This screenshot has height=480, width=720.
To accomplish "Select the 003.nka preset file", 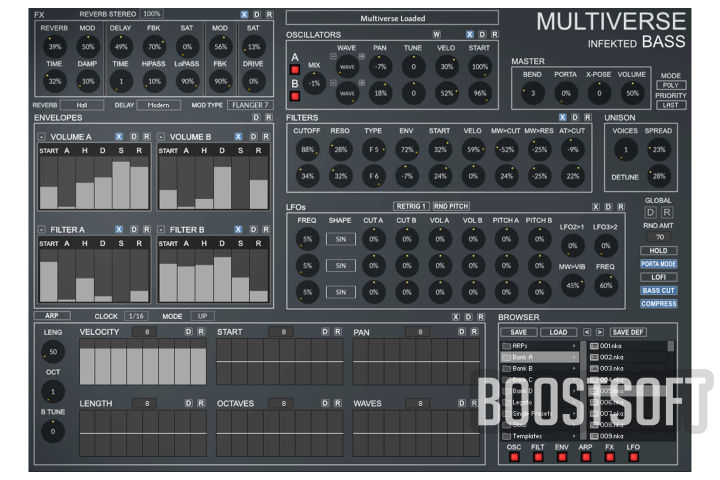I will click(x=611, y=370).
